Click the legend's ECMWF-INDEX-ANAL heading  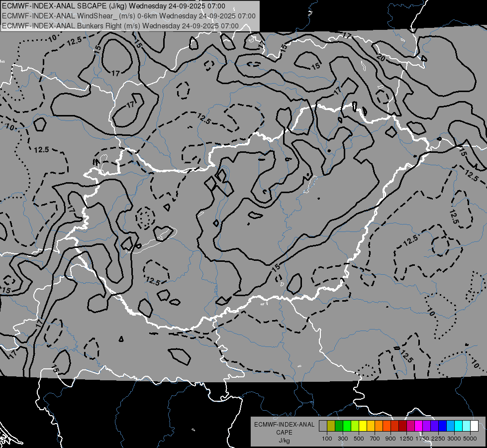pyautogui.click(x=284, y=425)
